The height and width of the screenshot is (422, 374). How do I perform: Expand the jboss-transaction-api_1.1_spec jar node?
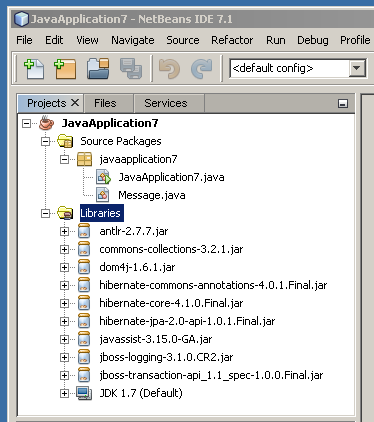[x=64, y=376]
